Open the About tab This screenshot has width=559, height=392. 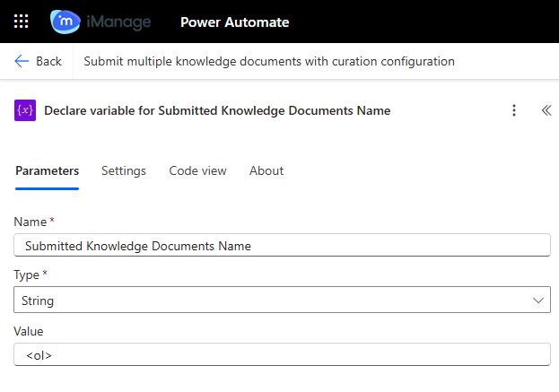(266, 170)
